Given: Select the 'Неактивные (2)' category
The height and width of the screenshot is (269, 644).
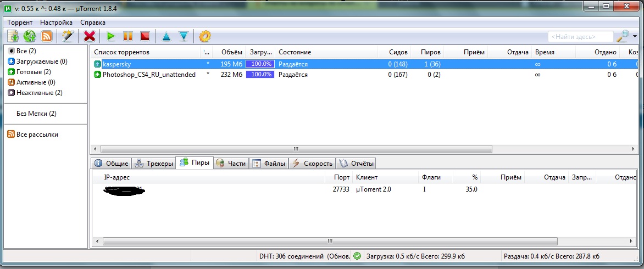Looking at the screenshot, I should 35,93.
